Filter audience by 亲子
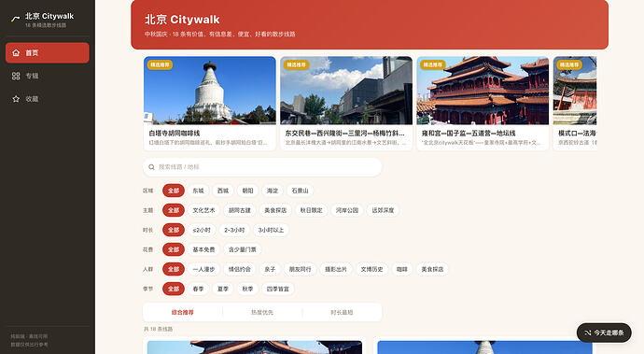The image size is (644, 354). 270,269
